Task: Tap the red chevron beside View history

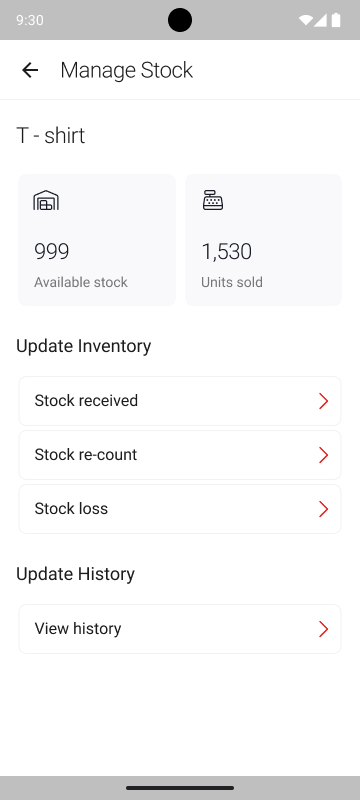Action: click(323, 629)
